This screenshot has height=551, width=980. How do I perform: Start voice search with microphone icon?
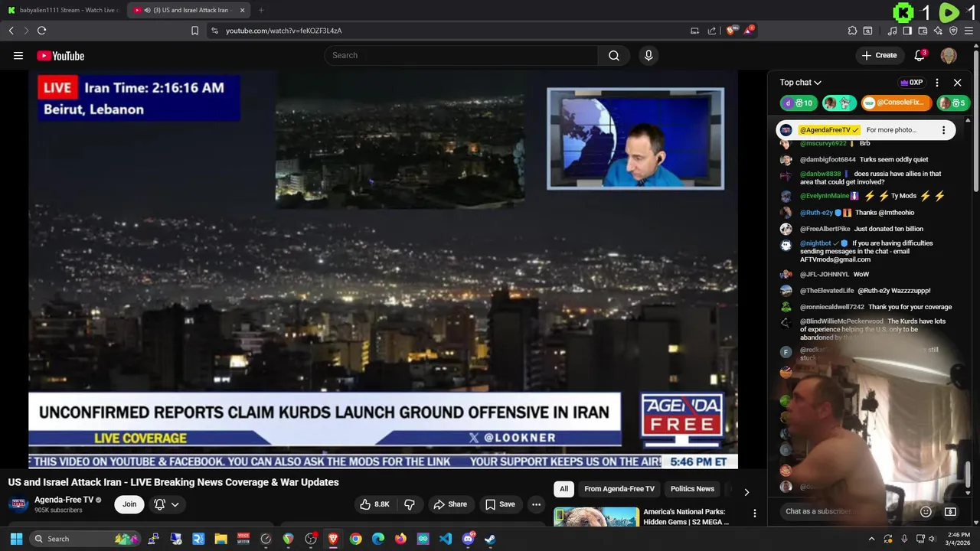(x=648, y=55)
